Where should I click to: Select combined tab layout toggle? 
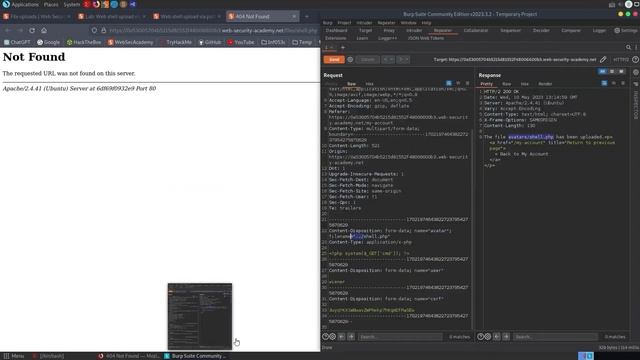click(621, 71)
